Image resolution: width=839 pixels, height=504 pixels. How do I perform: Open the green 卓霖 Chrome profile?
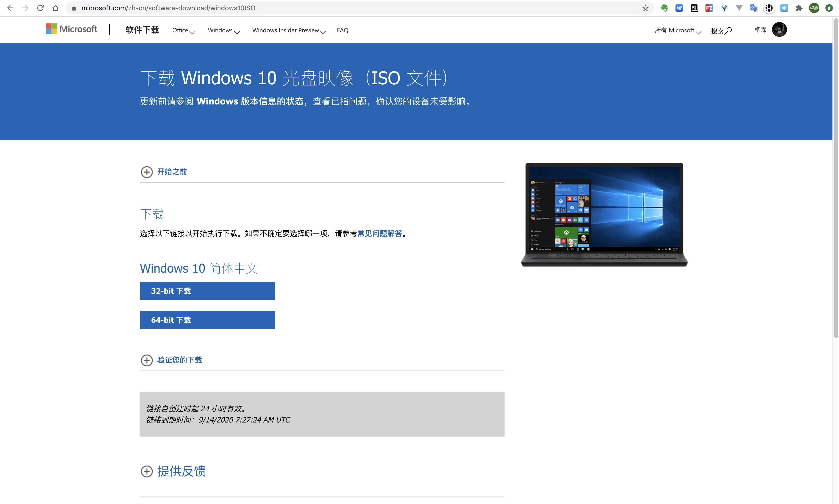(814, 8)
